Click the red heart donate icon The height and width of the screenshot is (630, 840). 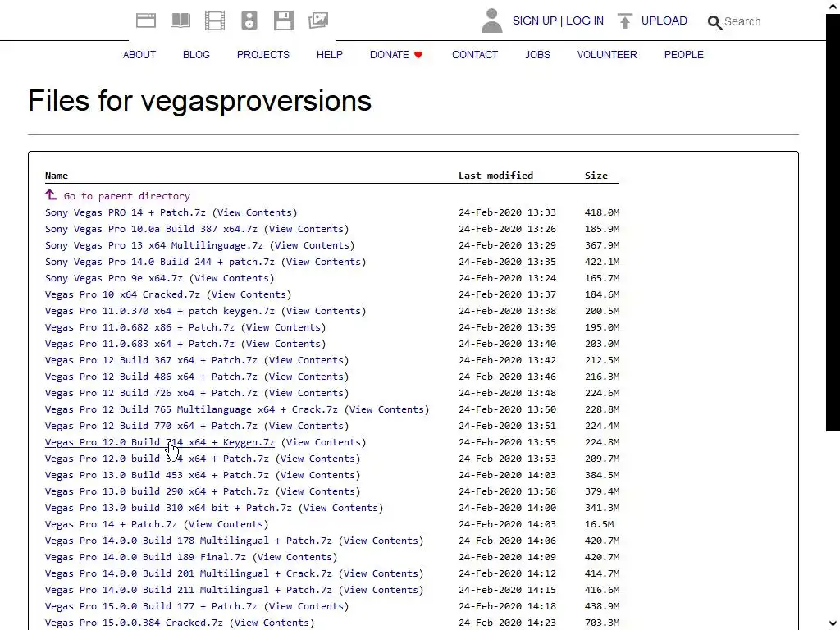tap(418, 55)
